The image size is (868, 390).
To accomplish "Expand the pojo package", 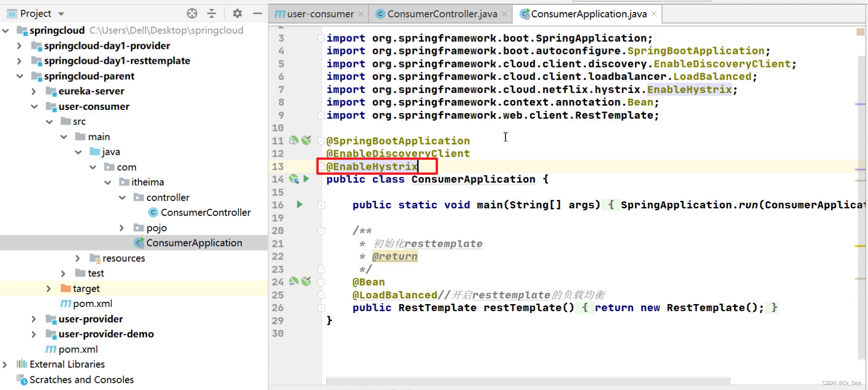I will [122, 228].
